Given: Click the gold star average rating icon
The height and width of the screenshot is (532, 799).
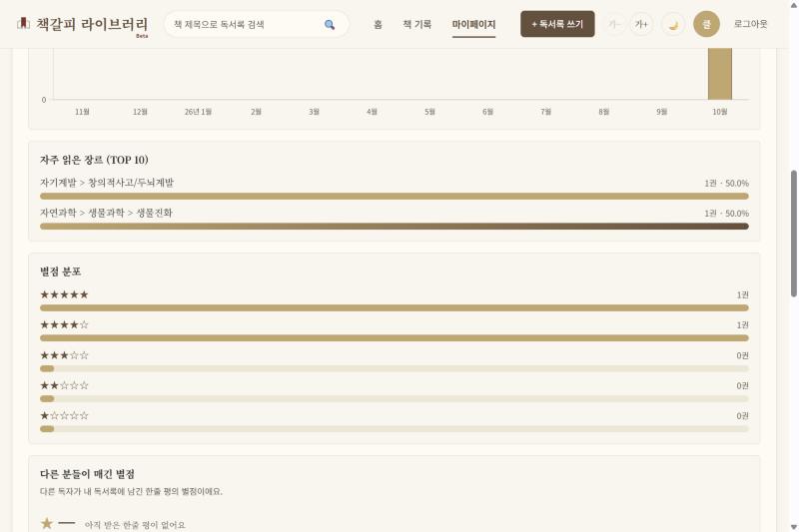Looking at the screenshot, I should pos(47,523).
